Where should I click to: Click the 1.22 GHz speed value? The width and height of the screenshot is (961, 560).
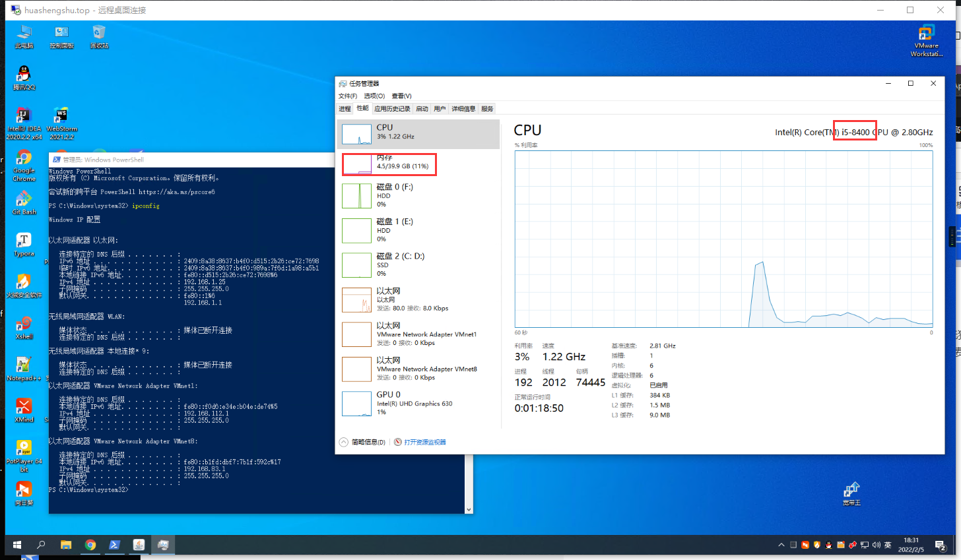(x=564, y=357)
